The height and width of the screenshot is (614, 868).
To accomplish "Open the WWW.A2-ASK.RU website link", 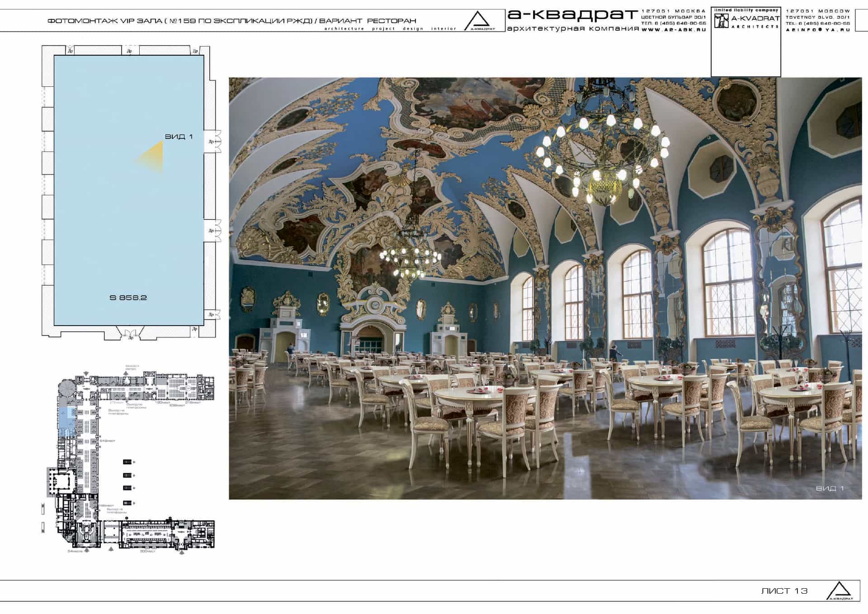I will (674, 29).
